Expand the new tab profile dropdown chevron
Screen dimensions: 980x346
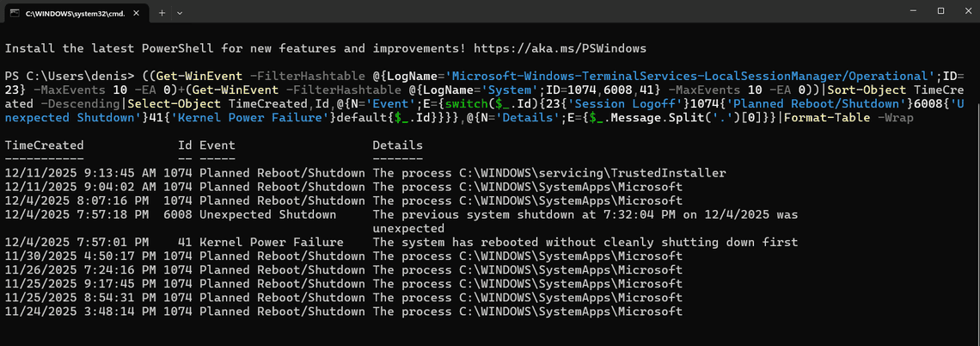pyautogui.click(x=181, y=13)
